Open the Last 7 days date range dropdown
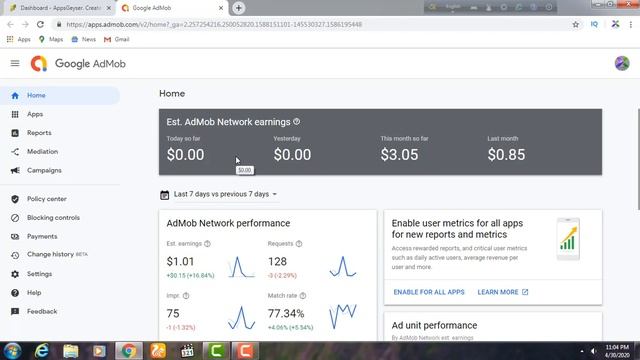 pyautogui.click(x=225, y=194)
